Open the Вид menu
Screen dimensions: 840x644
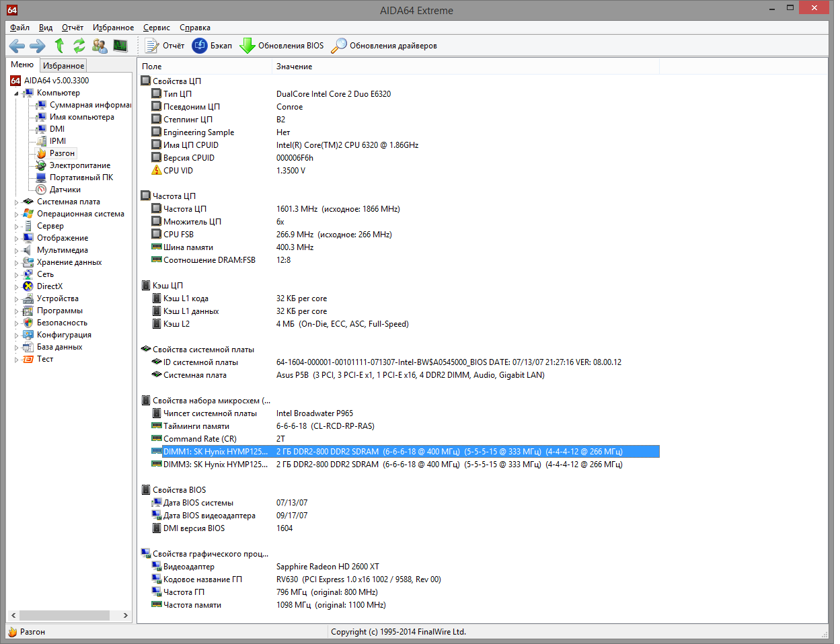point(46,28)
